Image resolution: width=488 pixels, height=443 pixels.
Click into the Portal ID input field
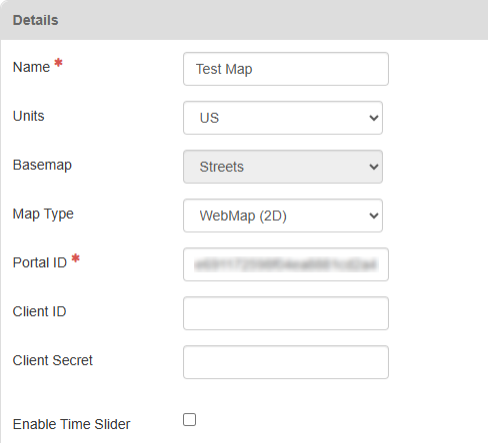pos(286,264)
